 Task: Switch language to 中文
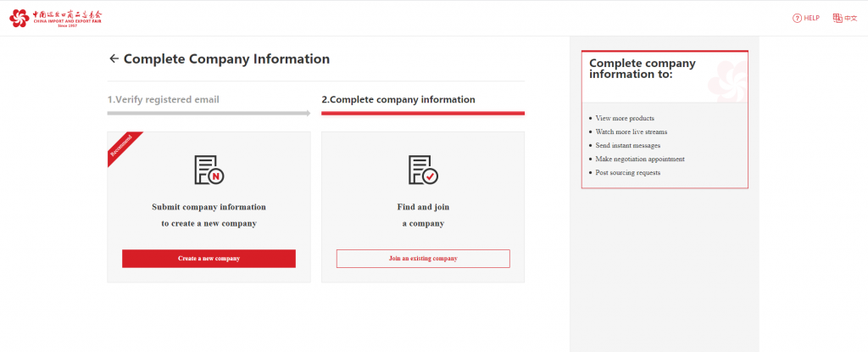tap(851, 19)
